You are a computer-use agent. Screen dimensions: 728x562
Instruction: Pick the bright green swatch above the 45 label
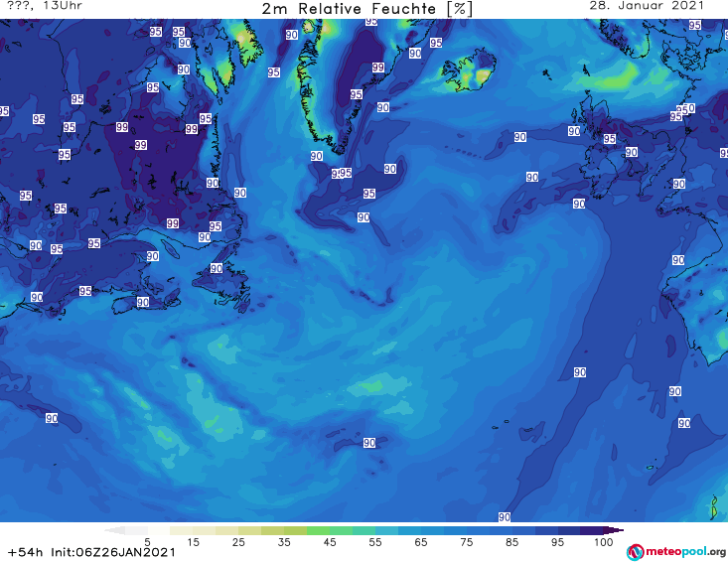pyautogui.click(x=318, y=530)
